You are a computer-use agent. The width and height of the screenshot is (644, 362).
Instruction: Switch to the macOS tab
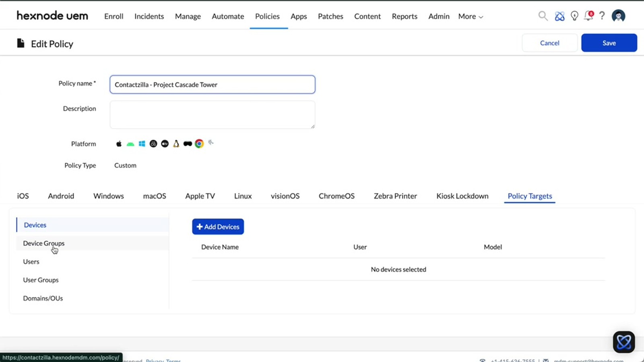155,196
